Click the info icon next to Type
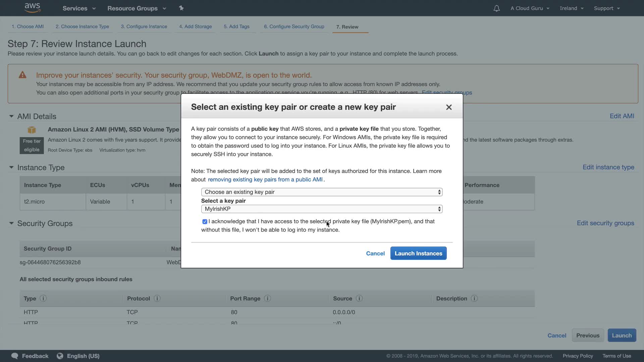Screen dimensions: 644x362 [x=43, y=298]
